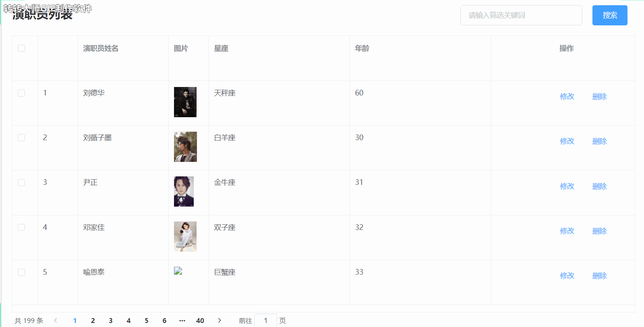
Task: Go to page 2 in pagination
Action: pos(93,321)
